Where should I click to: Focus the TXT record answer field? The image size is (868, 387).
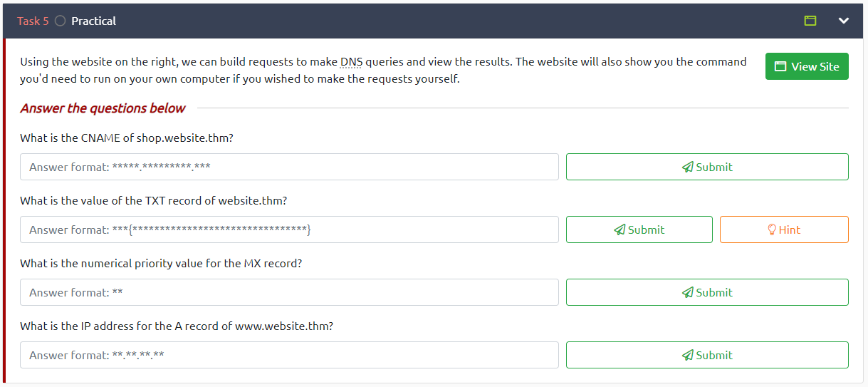coord(289,229)
